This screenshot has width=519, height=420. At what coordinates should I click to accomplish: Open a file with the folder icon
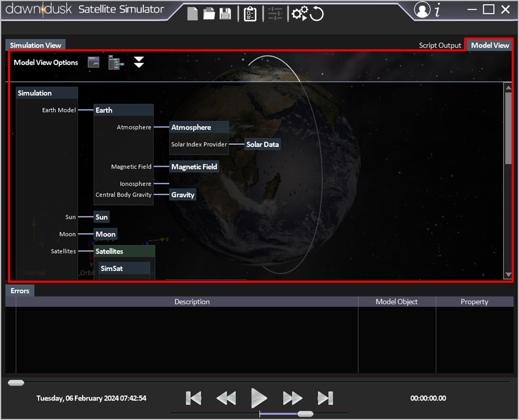click(209, 14)
